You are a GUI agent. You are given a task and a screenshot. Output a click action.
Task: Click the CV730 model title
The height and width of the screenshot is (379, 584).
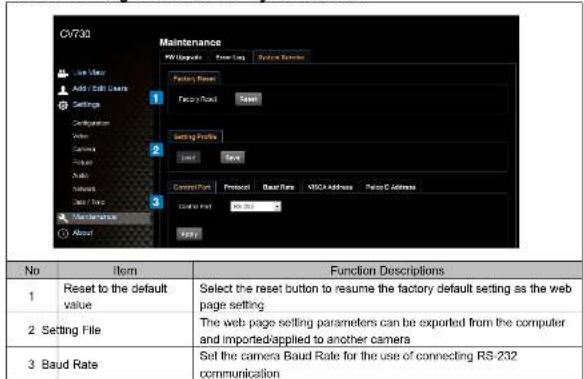(75, 34)
